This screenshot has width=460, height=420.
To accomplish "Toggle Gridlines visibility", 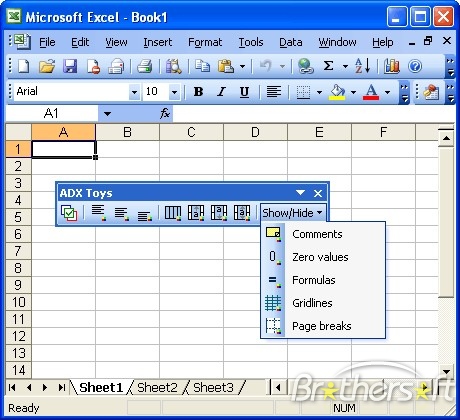I will (323, 303).
